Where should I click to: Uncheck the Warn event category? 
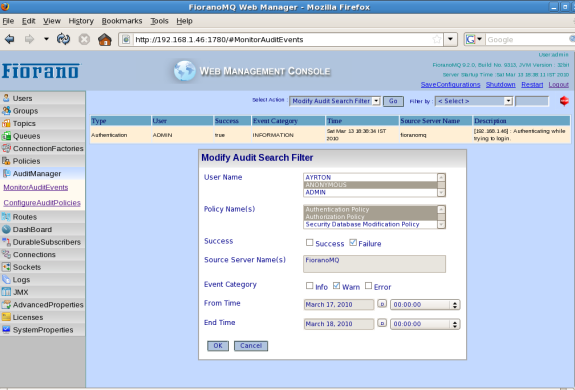tap(336, 286)
